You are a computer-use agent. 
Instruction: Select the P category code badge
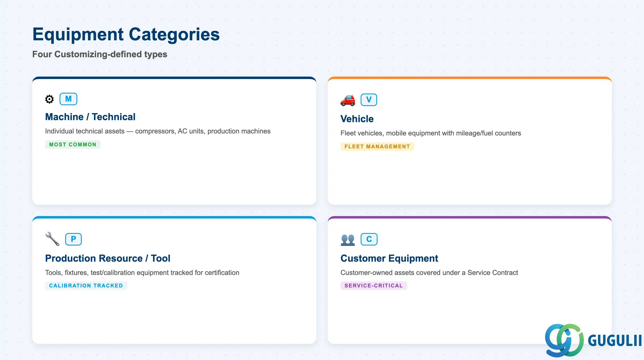pyautogui.click(x=73, y=239)
